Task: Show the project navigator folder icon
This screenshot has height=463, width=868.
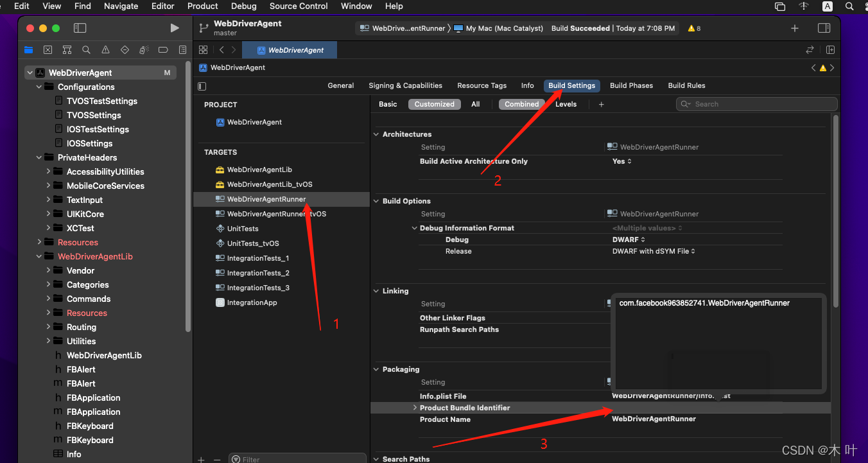Action: 28,50
